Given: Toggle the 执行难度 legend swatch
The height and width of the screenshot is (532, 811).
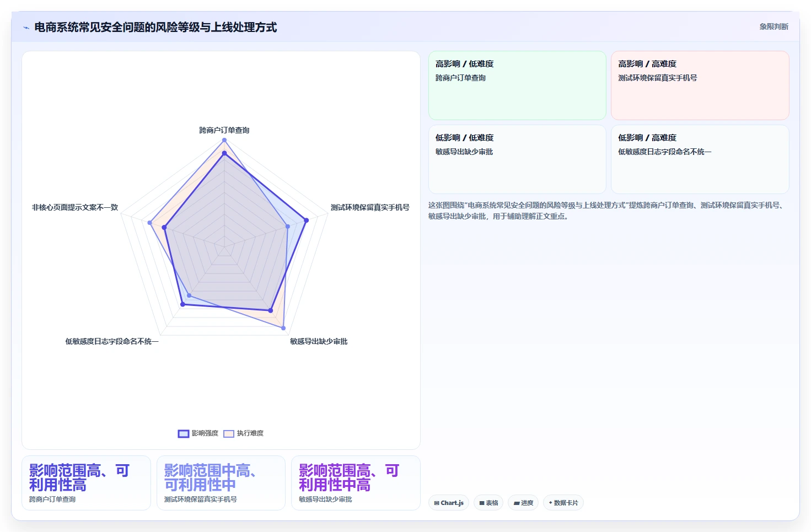Looking at the screenshot, I should [x=229, y=433].
